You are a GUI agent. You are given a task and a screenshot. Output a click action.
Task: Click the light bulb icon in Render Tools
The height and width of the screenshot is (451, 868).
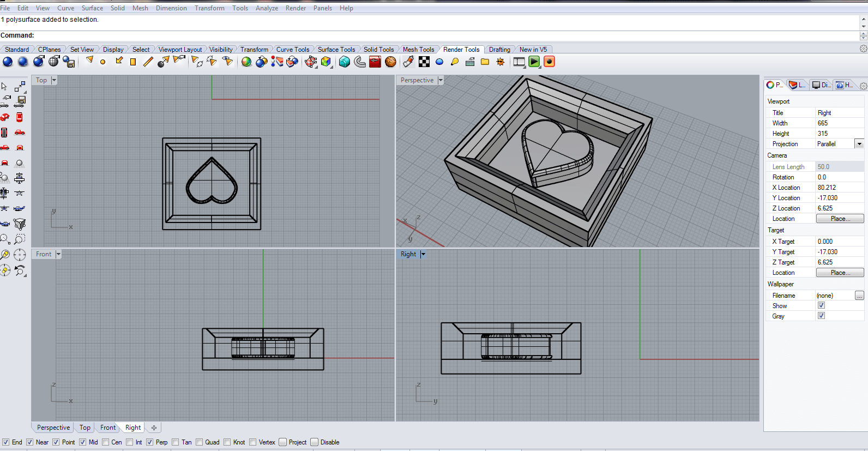pos(455,62)
